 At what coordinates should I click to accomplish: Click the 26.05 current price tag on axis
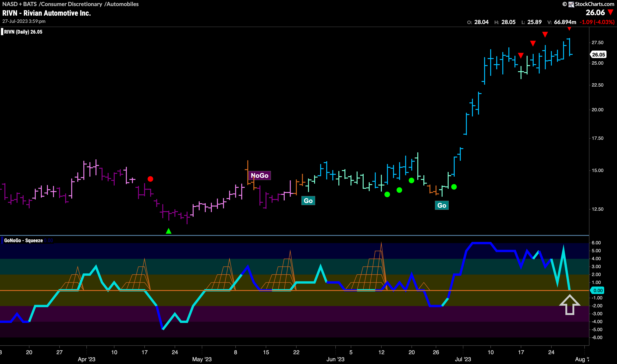pos(598,54)
